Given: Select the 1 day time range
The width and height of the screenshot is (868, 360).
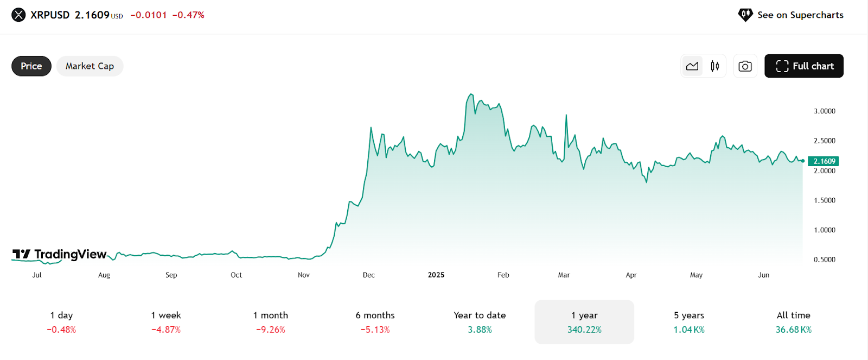Looking at the screenshot, I should tap(61, 322).
